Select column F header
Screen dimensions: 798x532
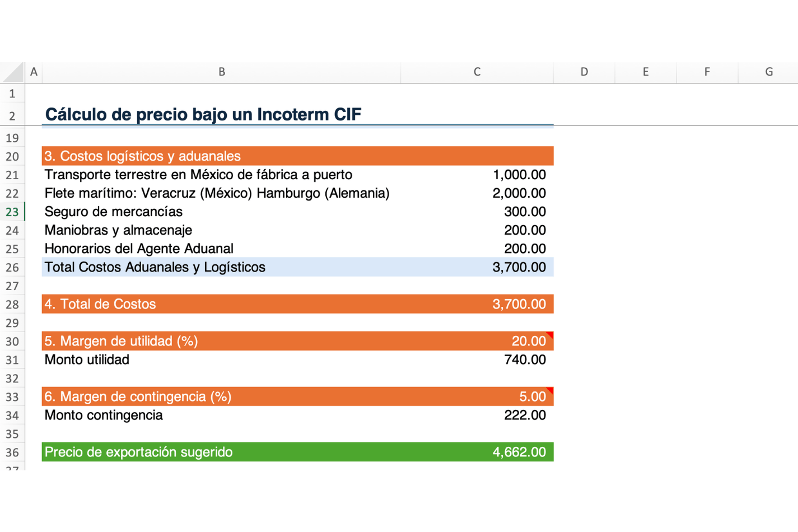pyautogui.click(x=707, y=72)
